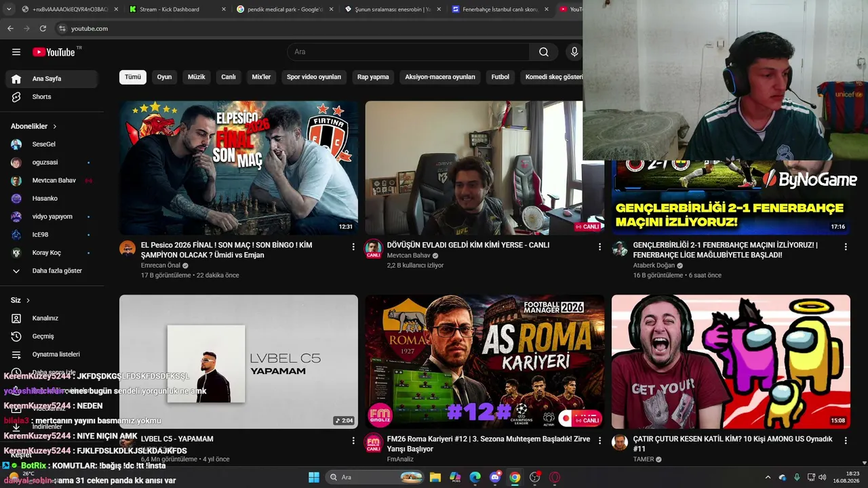Screen dimensions: 868x488
Task: Click the YouTube search field
Action: point(408,52)
